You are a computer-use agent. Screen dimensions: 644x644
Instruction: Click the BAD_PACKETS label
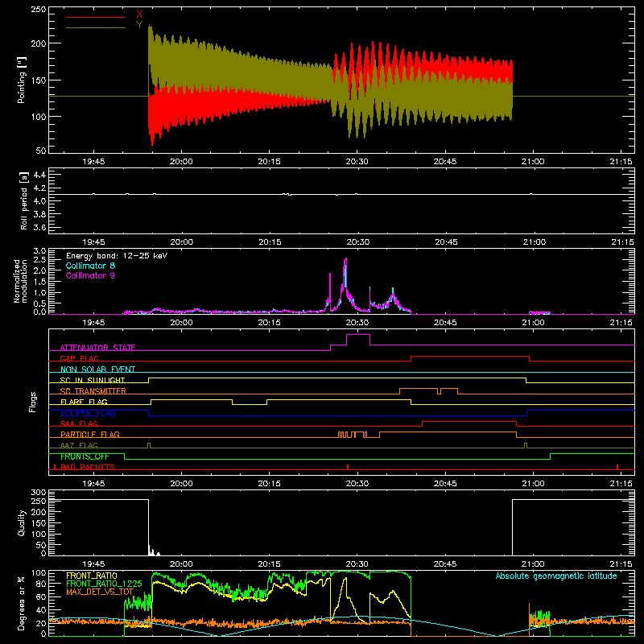(88, 467)
